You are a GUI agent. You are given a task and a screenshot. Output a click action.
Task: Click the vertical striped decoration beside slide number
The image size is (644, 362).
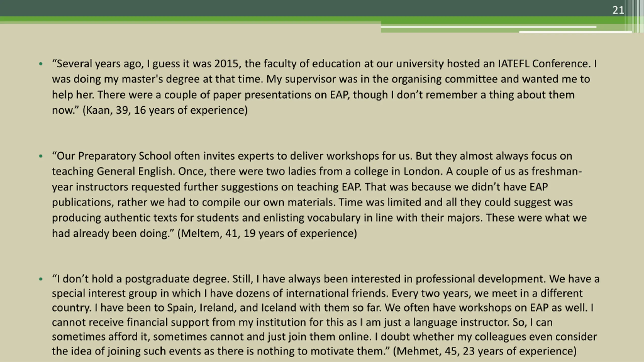(x=636, y=16)
